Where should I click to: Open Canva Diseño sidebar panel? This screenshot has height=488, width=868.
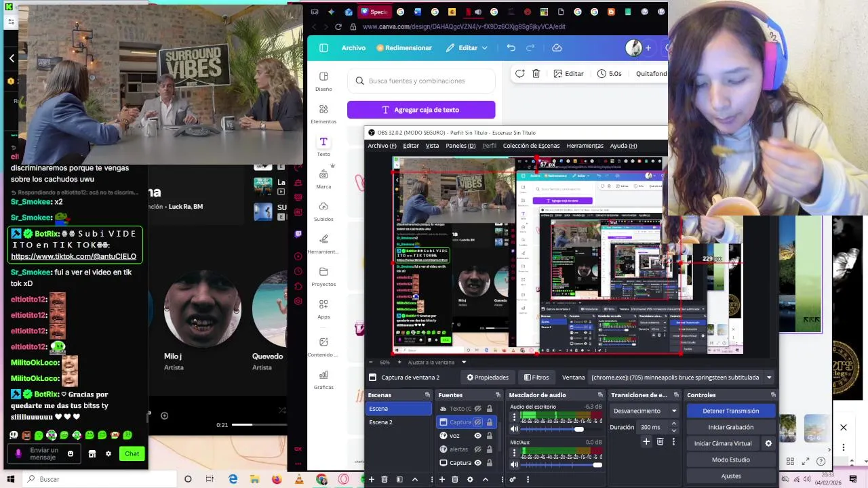[323, 81]
